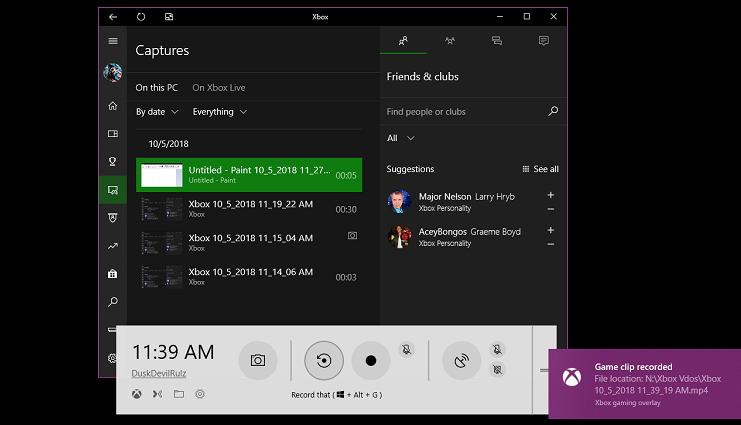Select Untitled - Paint capture thumbnail

tap(162, 175)
